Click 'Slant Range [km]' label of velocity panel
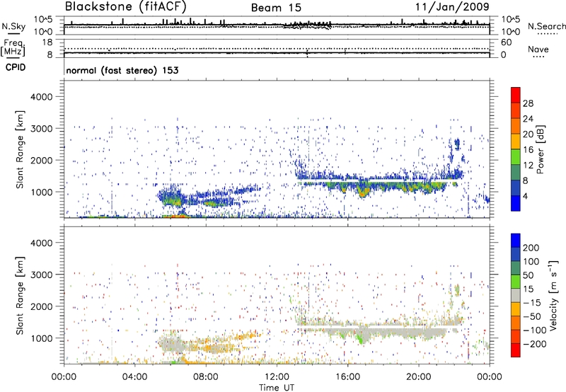 [x=20, y=296]
